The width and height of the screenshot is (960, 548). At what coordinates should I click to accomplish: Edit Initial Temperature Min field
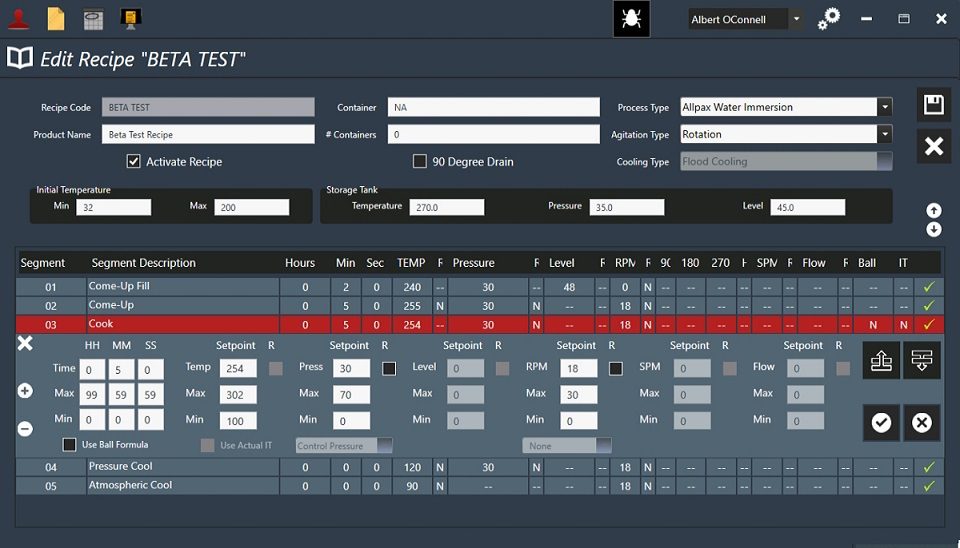[x=113, y=207]
